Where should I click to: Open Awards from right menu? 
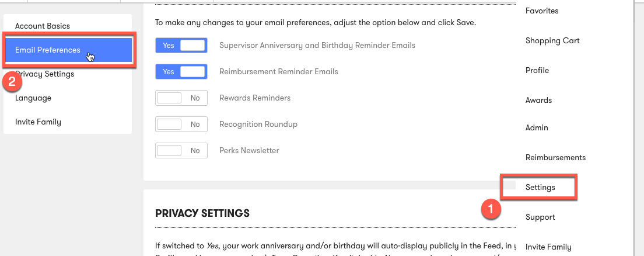(538, 100)
